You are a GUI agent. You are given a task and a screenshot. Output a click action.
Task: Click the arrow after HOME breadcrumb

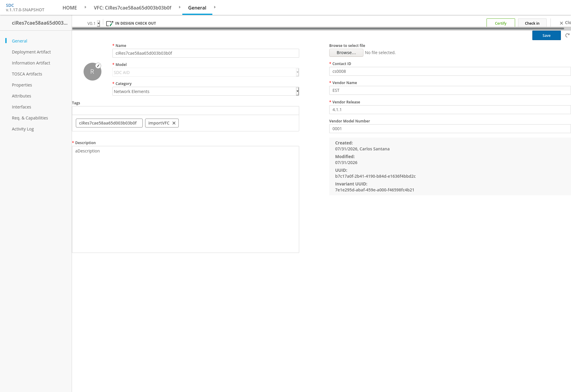click(85, 7)
